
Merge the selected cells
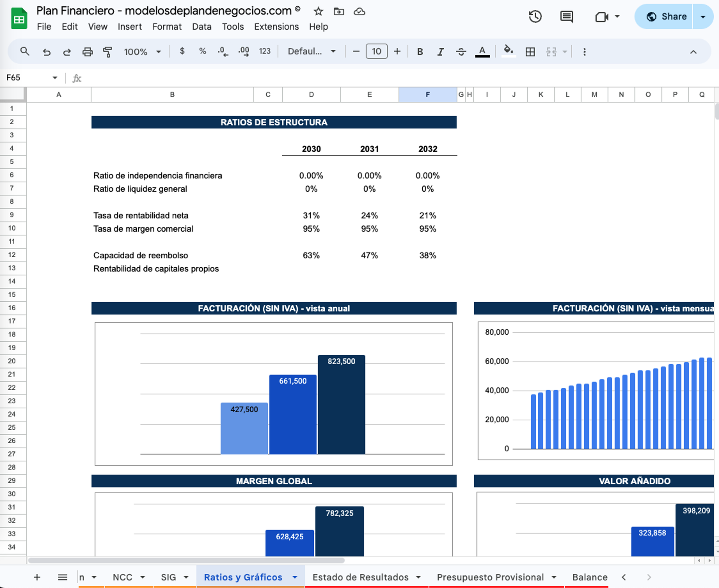[x=550, y=52]
